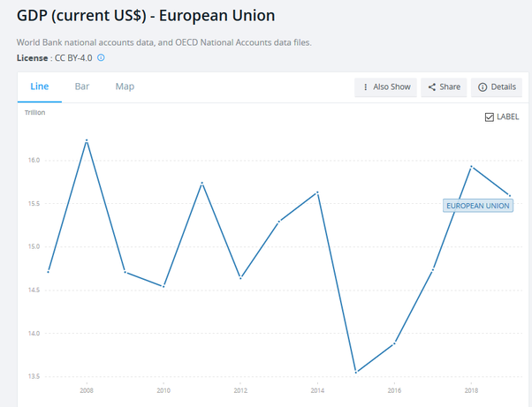This screenshot has width=532, height=407.
Task: Uncheck the LABEL checkbox
Action: [490, 117]
